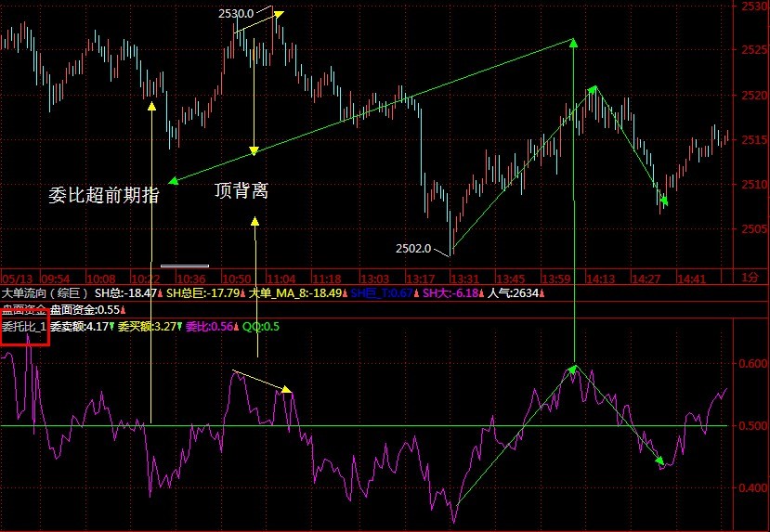Click the 2502.0 low price label

point(413,248)
